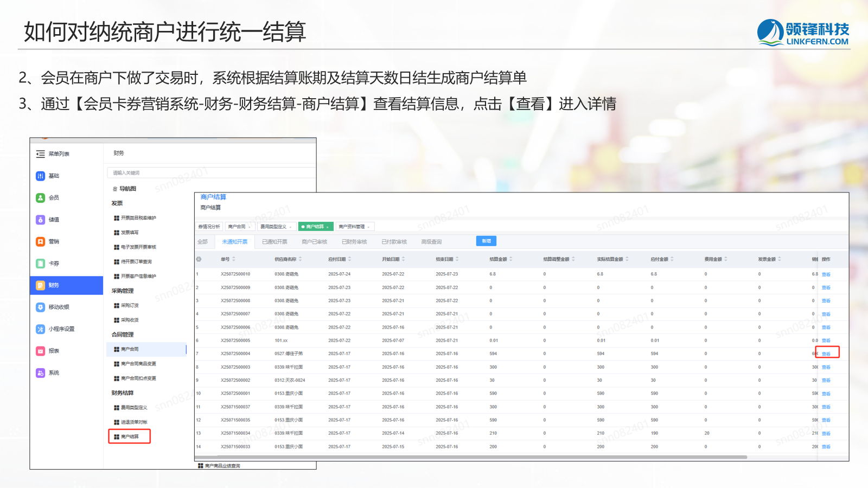This screenshot has width=868, height=488.
Task: Sort by 应付日期 column arrows
Action: click(x=350, y=259)
